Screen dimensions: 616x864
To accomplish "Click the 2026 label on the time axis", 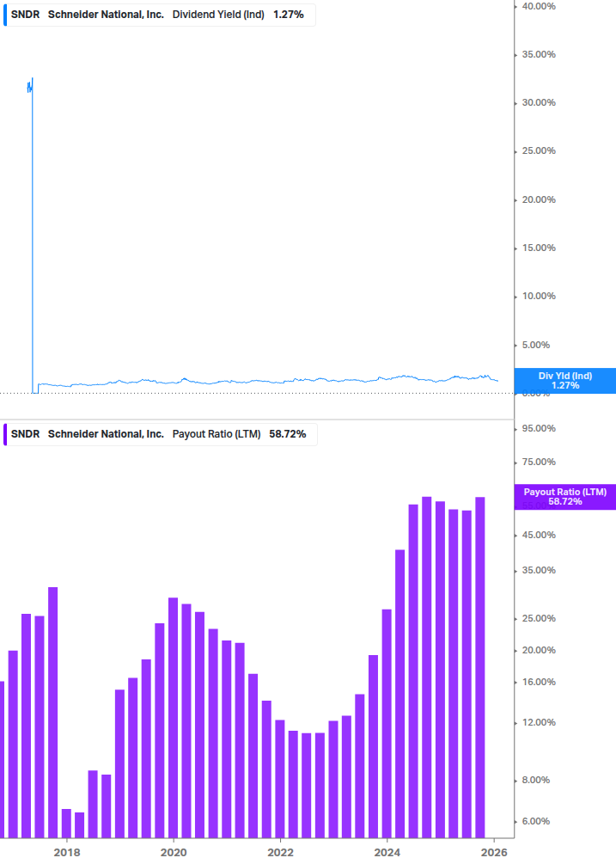I will pos(494,852).
